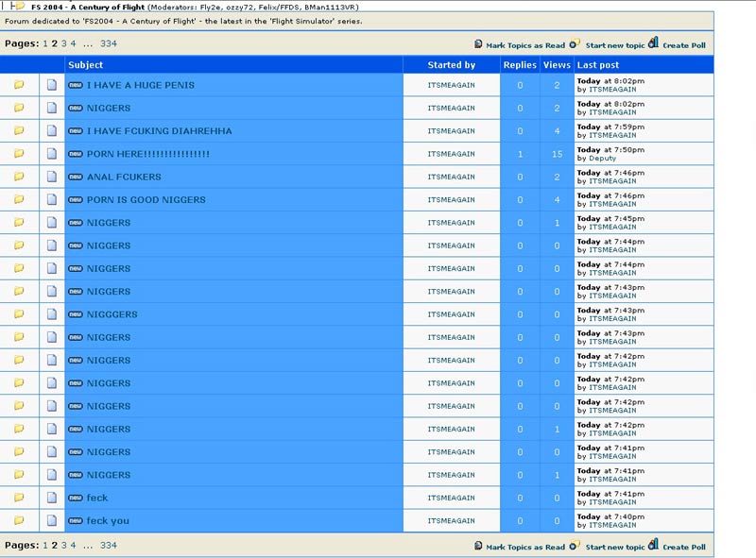Click the folder icon beside FS 2004 title
756x558 pixels.
click(20, 6)
